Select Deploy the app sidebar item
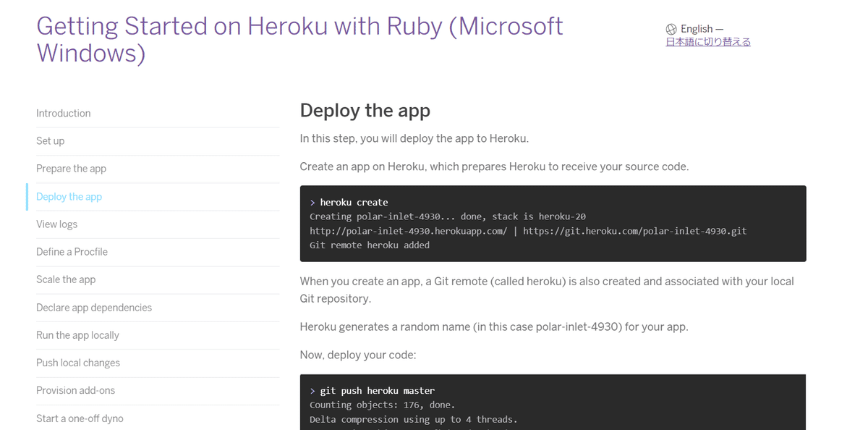 (x=69, y=197)
